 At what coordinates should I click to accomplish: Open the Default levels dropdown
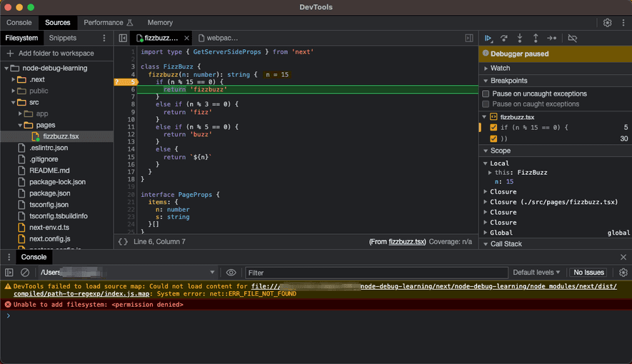point(536,273)
